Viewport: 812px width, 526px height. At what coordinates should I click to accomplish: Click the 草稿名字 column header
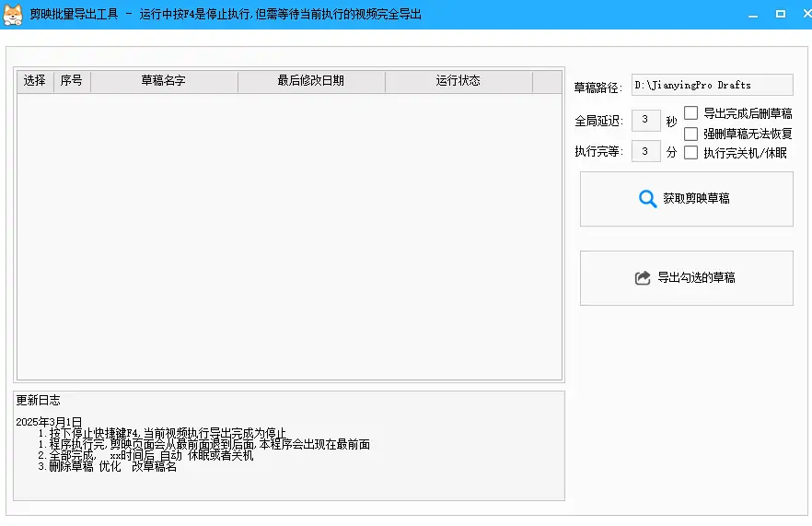click(x=164, y=81)
